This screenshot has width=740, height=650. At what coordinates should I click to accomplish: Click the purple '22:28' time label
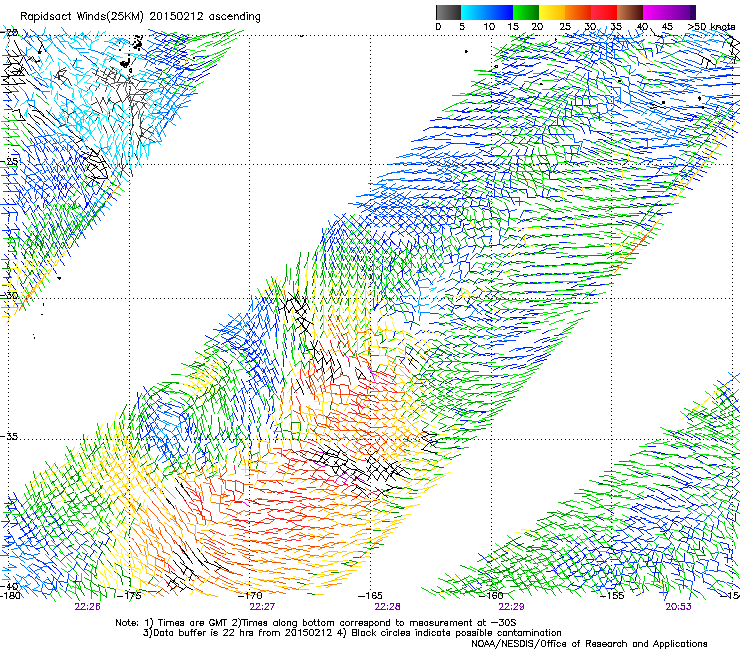[x=387, y=607]
